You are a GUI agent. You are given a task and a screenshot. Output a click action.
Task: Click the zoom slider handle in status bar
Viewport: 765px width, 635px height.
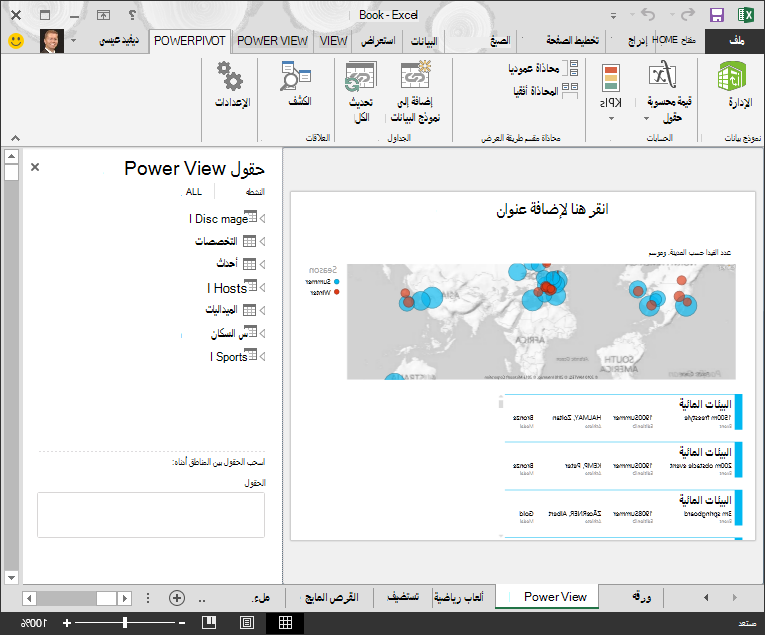tap(125, 622)
